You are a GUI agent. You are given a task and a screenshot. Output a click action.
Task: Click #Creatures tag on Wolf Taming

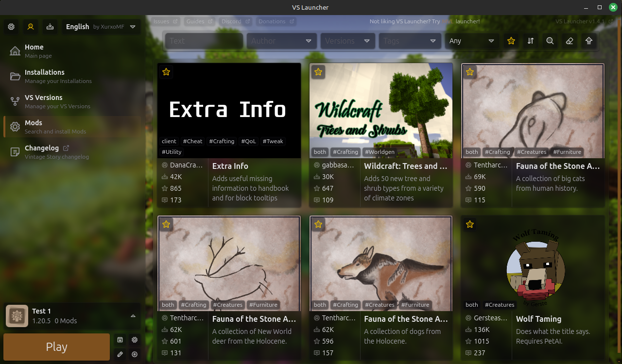[500, 305]
